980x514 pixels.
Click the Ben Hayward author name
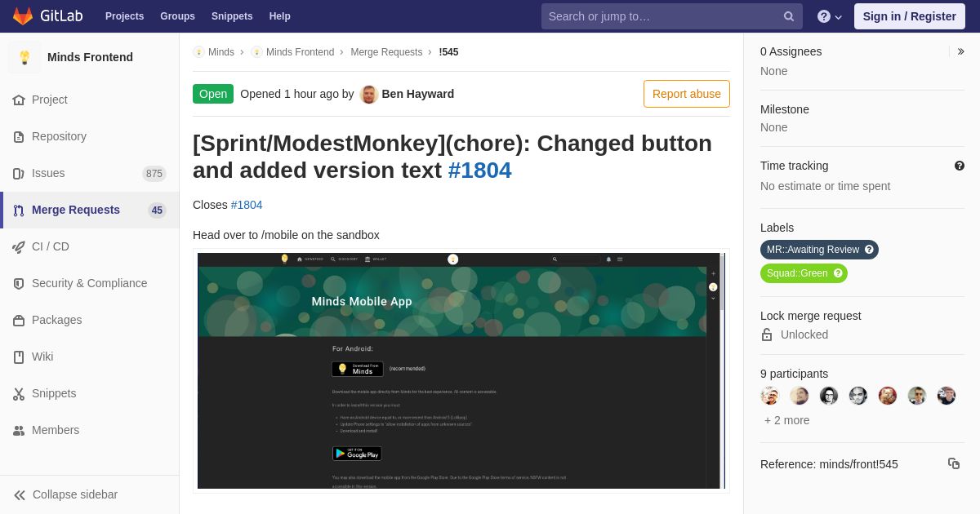tap(417, 94)
